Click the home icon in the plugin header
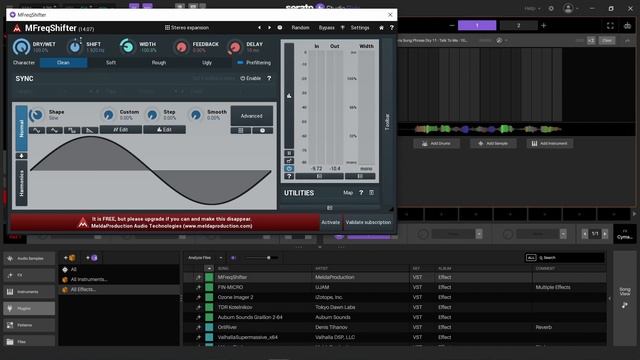The image size is (640, 360). (x=381, y=28)
